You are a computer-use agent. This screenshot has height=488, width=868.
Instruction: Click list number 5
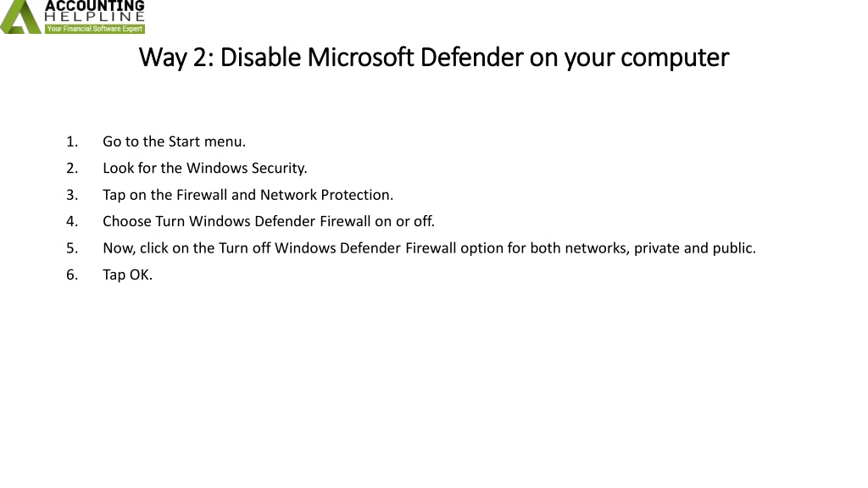coord(71,248)
